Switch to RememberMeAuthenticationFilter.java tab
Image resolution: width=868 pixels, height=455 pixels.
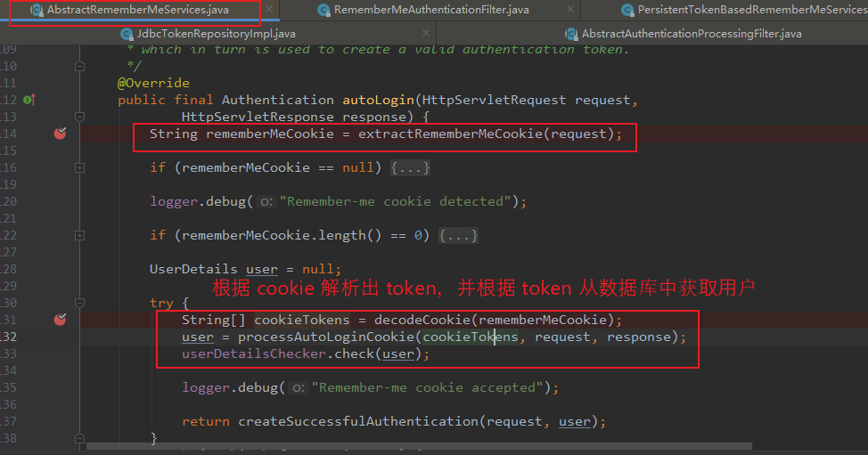coord(430,10)
